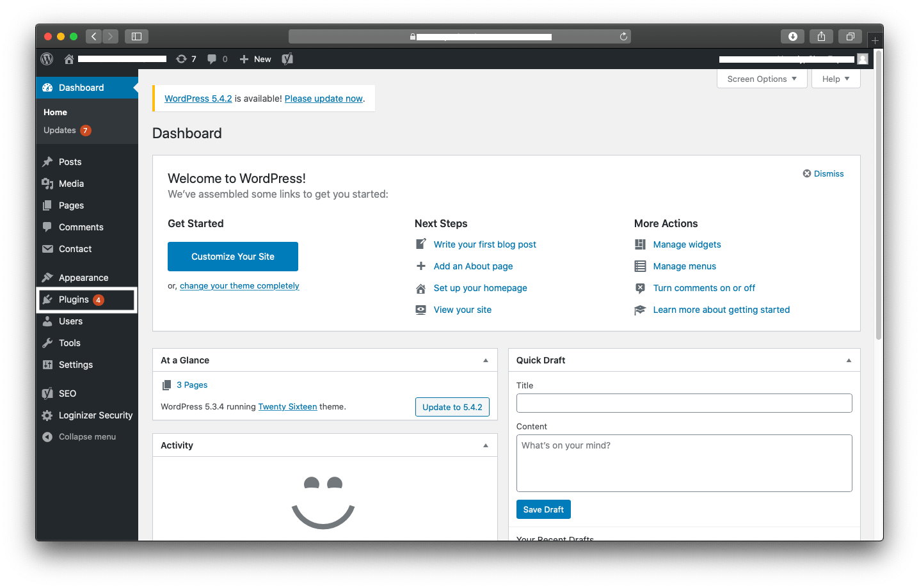Click Manage menus link
The height and width of the screenshot is (588, 919).
(x=685, y=266)
